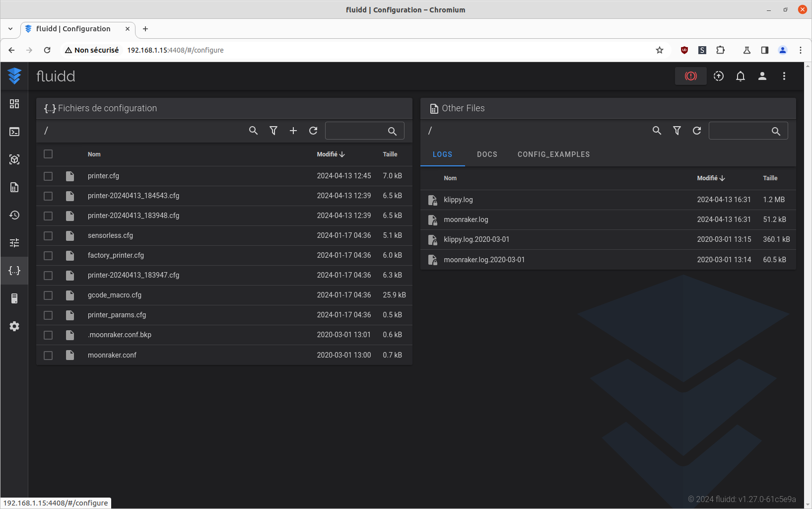Sort config files by Taille column

(x=390, y=154)
